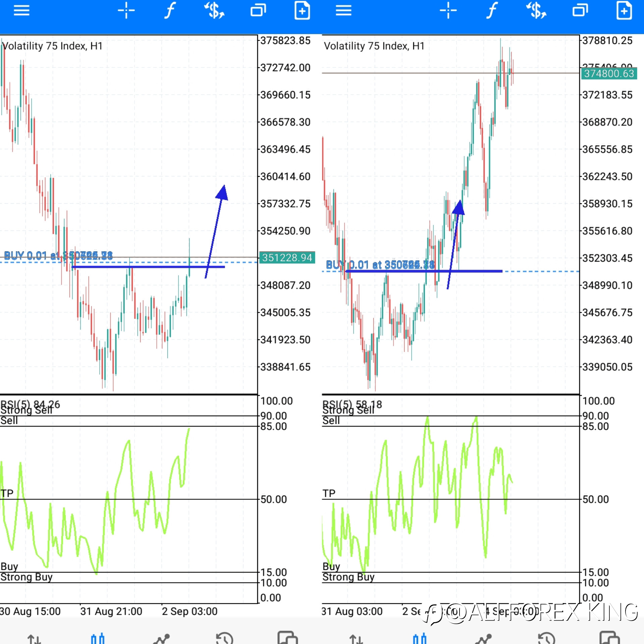Open chart windows icon on left chart
Viewport: 644px width, 644px height.
coord(258,10)
